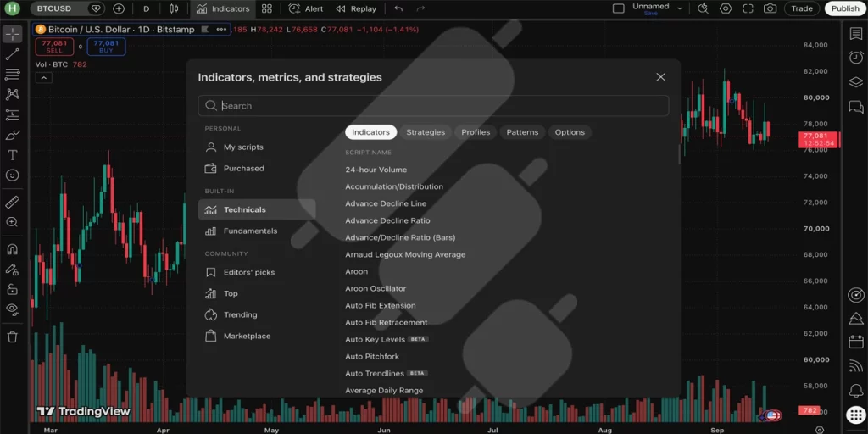Select the zoom in tool
Viewport: 868px width, 434px height.
point(12,222)
